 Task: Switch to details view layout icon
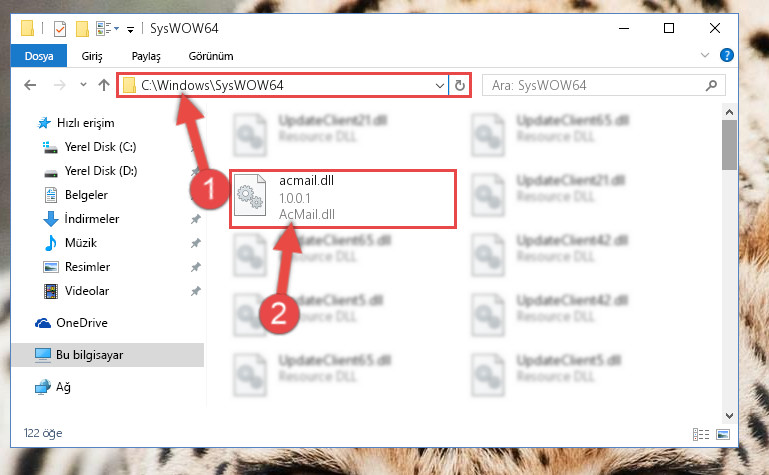click(x=701, y=434)
